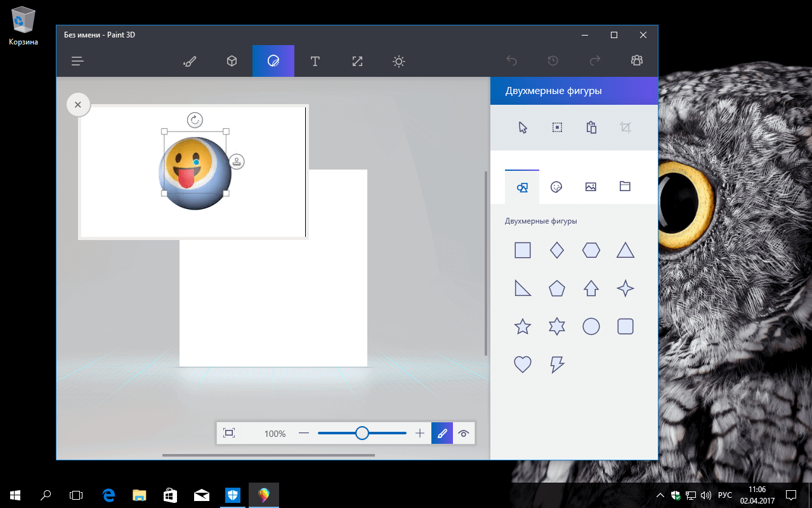Image resolution: width=812 pixels, height=508 pixels.
Task: Switch to the Textures tab
Action: (591, 186)
